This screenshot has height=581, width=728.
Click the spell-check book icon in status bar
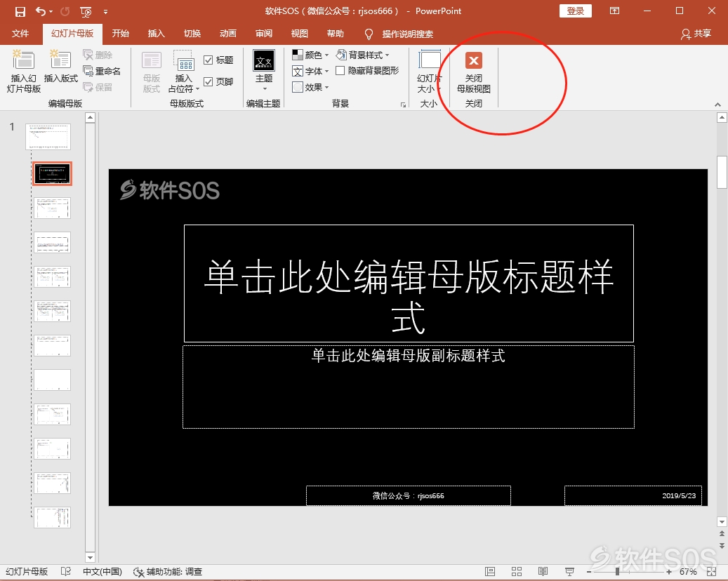(x=66, y=571)
